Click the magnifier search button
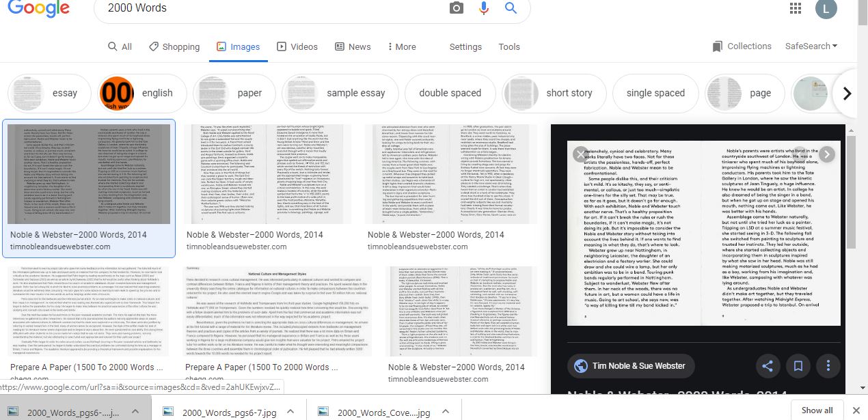The width and height of the screenshot is (868, 420). point(511,8)
